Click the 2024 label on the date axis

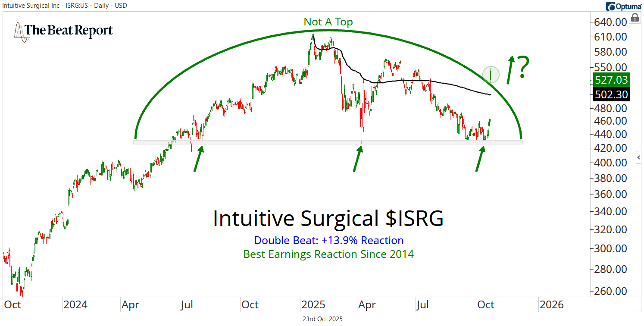[75, 304]
